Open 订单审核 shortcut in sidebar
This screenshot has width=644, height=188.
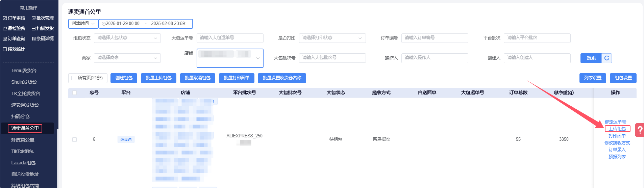click(x=14, y=18)
